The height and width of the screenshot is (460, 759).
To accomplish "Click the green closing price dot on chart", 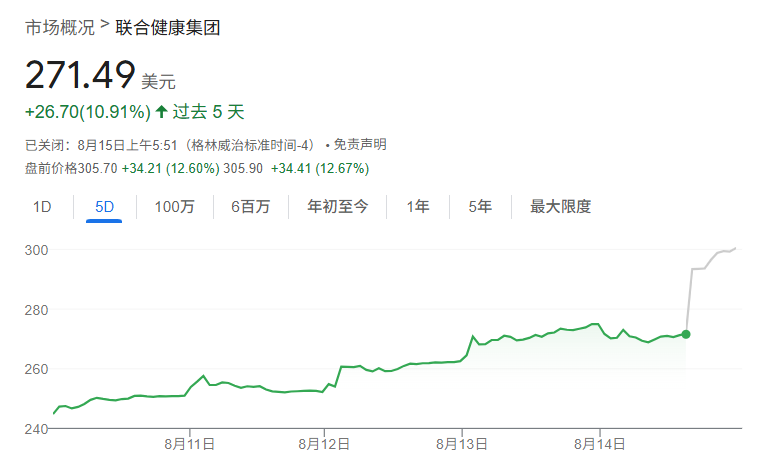I will 685,334.
